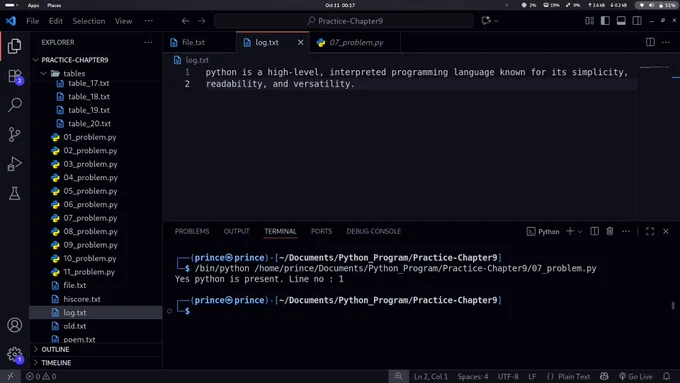Go back in navigation history
The image size is (680, 383).
pyautogui.click(x=185, y=21)
